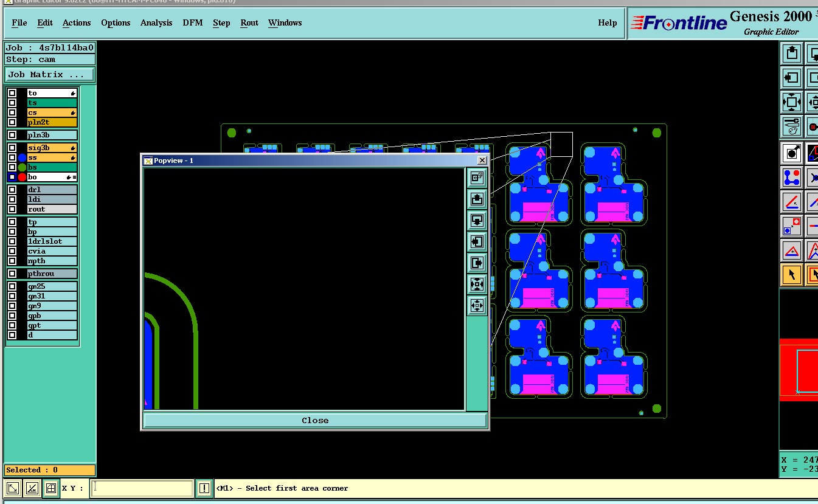Click the Selected : 0 status label

(50, 470)
